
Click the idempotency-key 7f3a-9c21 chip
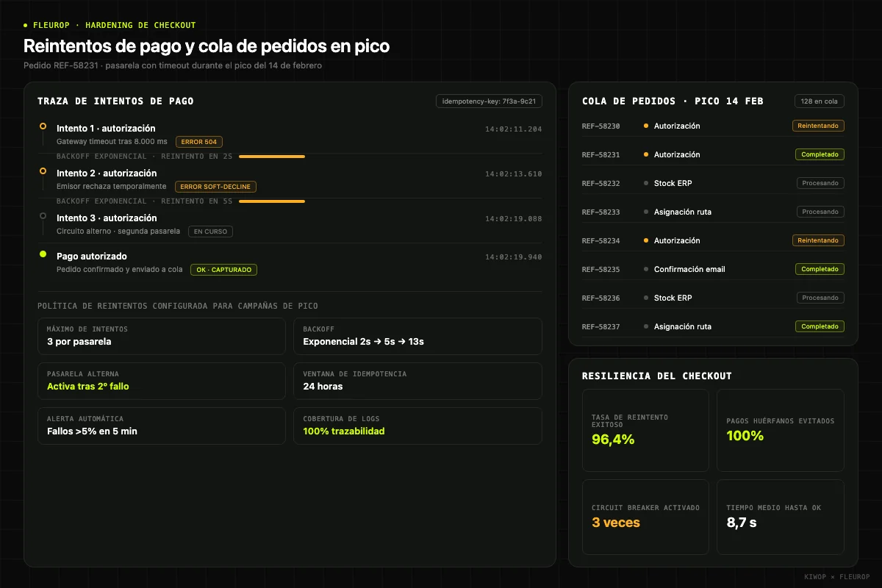(489, 101)
